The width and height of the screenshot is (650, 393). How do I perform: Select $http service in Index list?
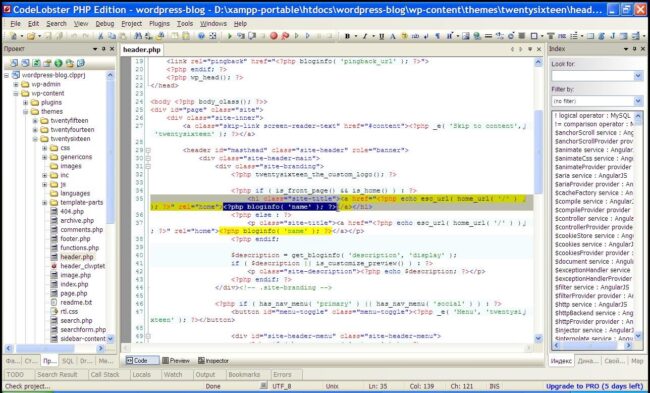[x=591, y=304]
